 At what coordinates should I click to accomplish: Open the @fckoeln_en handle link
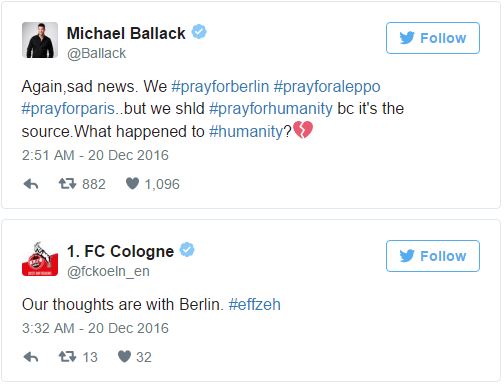click(x=108, y=271)
